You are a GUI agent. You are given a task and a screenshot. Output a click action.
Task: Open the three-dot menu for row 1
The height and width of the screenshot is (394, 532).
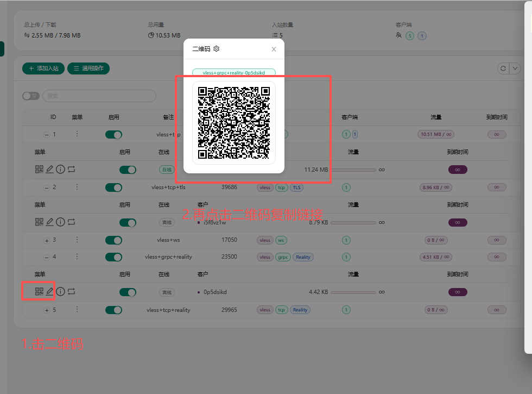tap(77, 134)
